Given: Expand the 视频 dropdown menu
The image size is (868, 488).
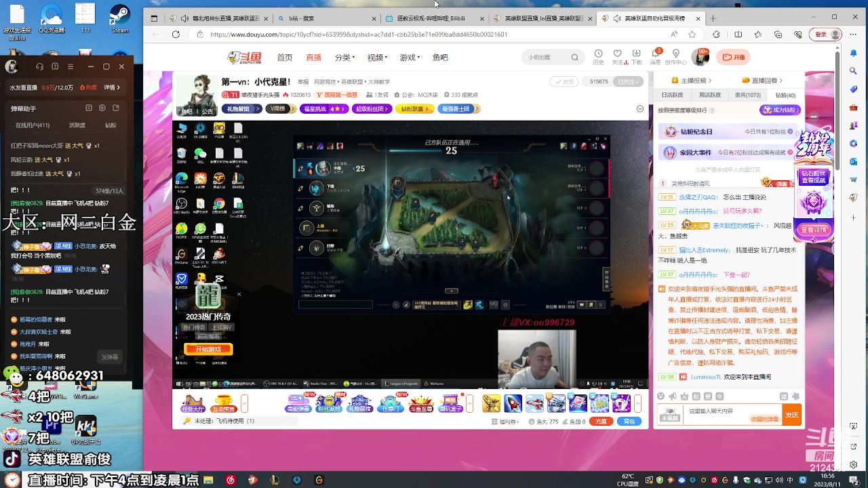Looking at the screenshot, I should click(377, 58).
